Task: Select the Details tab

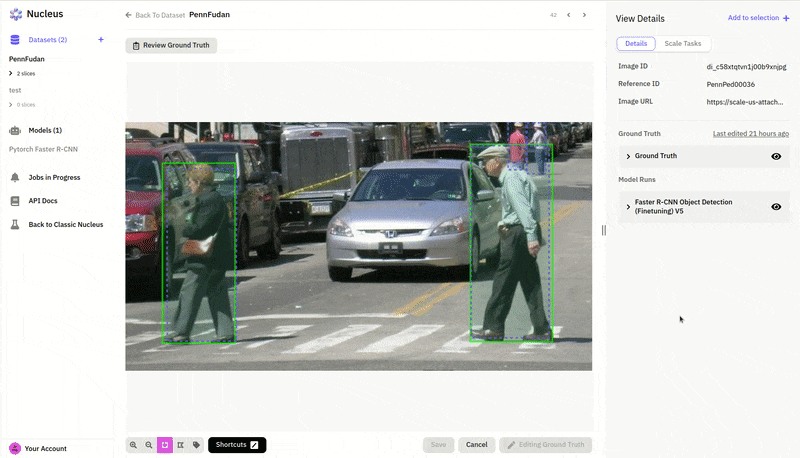Action: (636, 44)
